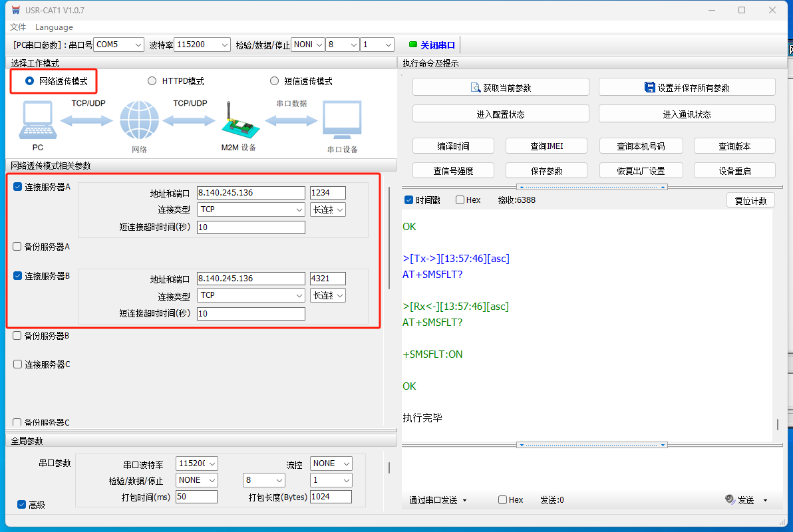
Task: Click the network globe icon in diagram
Action: pyautogui.click(x=139, y=120)
